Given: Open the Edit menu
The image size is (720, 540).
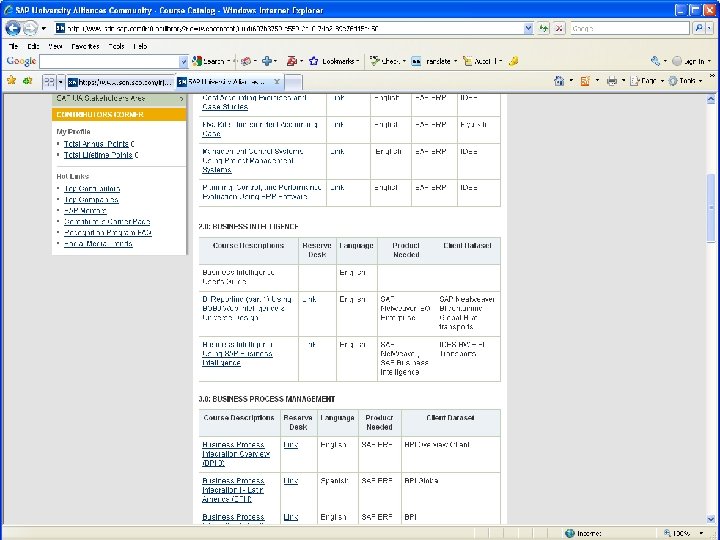Looking at the screenshot, I should (x=33, y=46).
